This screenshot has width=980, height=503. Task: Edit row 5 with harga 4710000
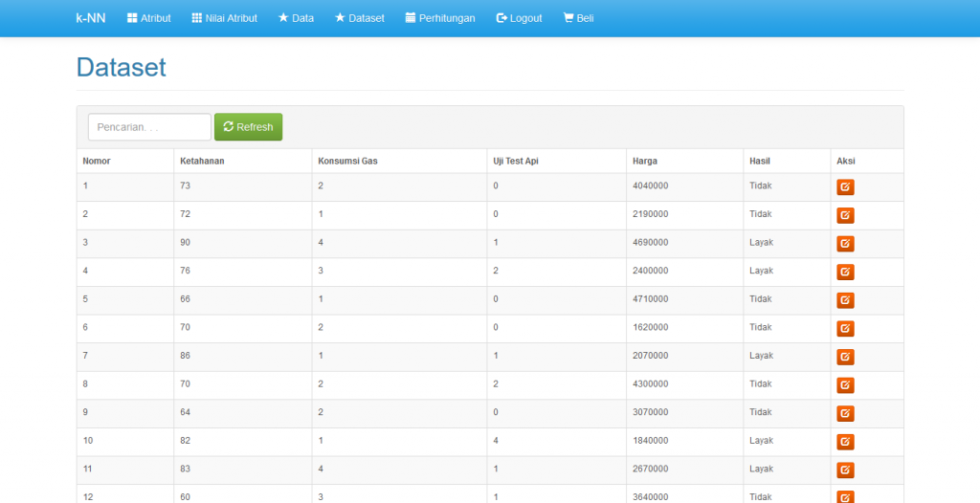pos(845,300)
